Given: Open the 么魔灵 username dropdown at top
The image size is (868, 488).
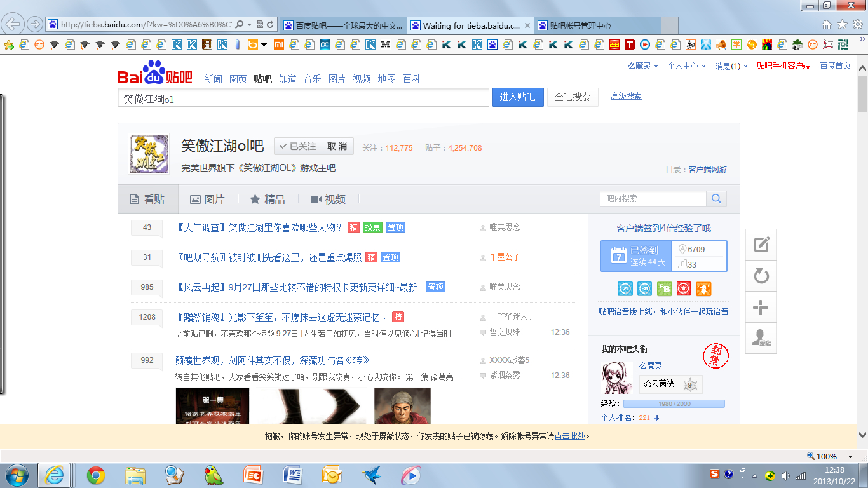Looking at the screenshot, I should click(x=643, y=66).
